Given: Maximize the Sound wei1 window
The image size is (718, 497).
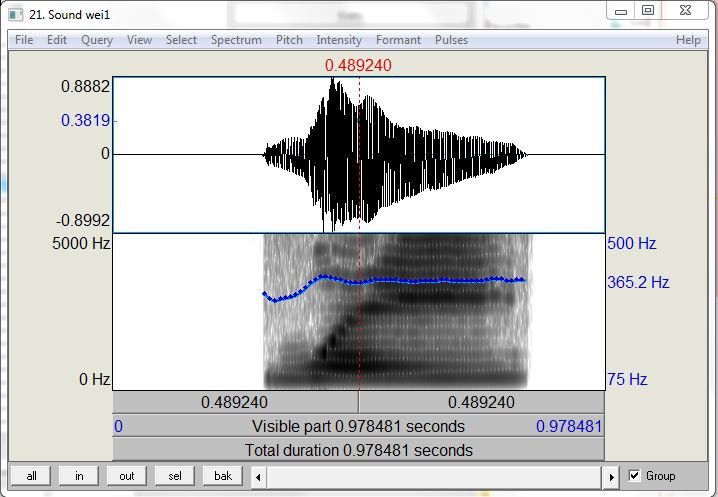Looking at the screenshot, I should click(647, 11).
